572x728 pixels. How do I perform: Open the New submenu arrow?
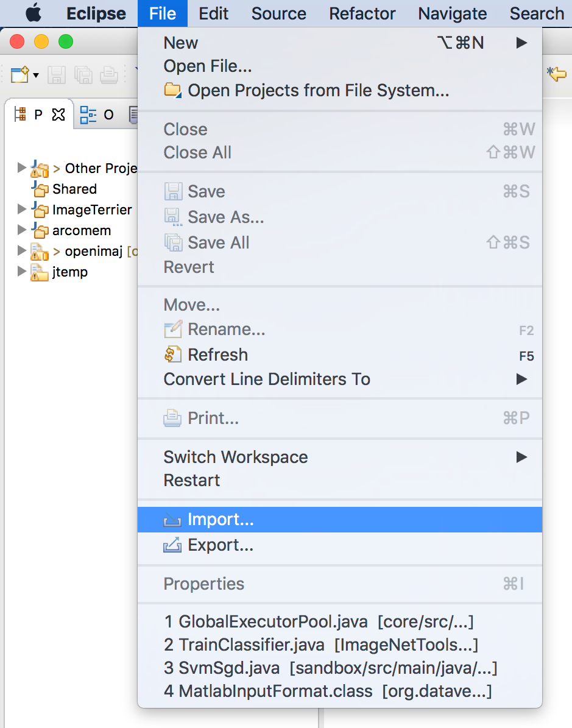pos(523,43)
